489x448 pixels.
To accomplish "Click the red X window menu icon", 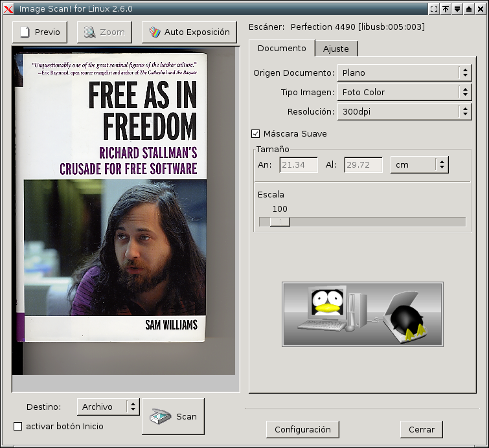I will pyautogui.click(x=8, y=9).
